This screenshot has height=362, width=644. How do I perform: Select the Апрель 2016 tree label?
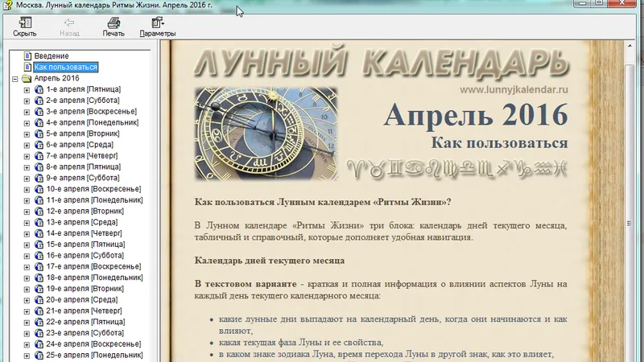coord(56,78)
